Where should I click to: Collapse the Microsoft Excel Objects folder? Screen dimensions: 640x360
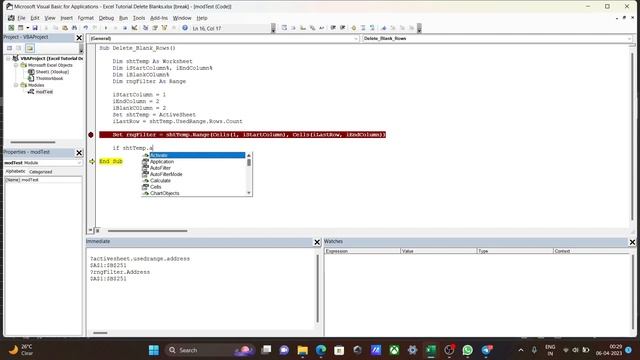(16, 65)
